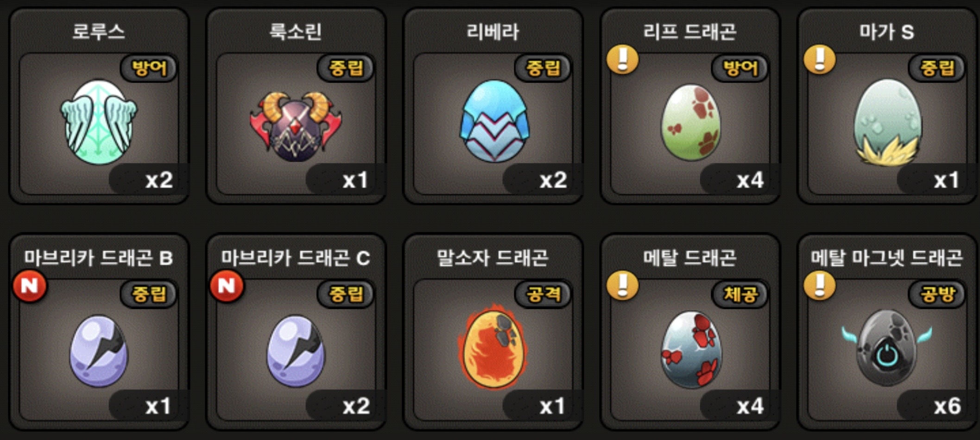
Task: Tap the exclamation alert on 메탈 드래곤
Action: click(623, 286)
